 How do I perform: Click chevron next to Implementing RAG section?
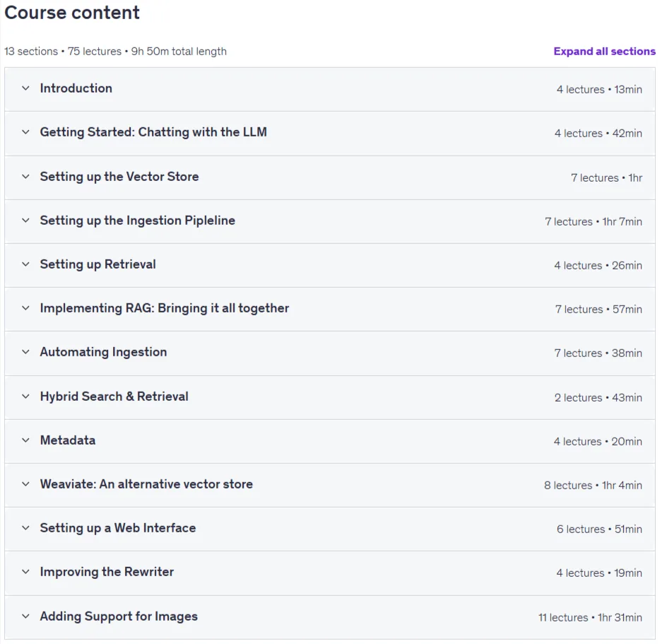click(25, 308)
